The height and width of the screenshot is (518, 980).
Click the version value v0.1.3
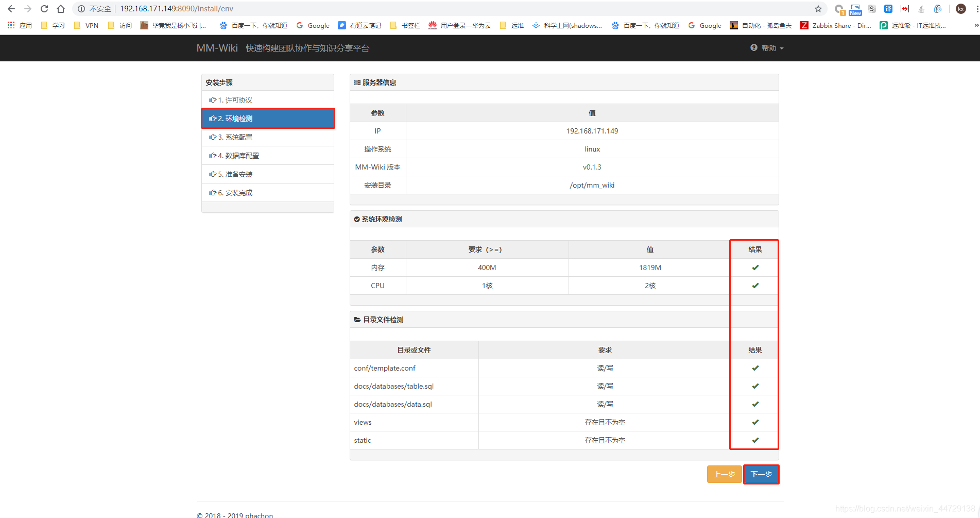point(592,167)
